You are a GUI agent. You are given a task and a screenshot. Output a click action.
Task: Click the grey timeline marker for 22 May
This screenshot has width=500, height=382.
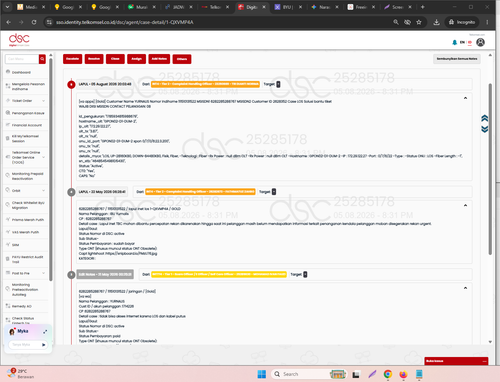[71, 192]
